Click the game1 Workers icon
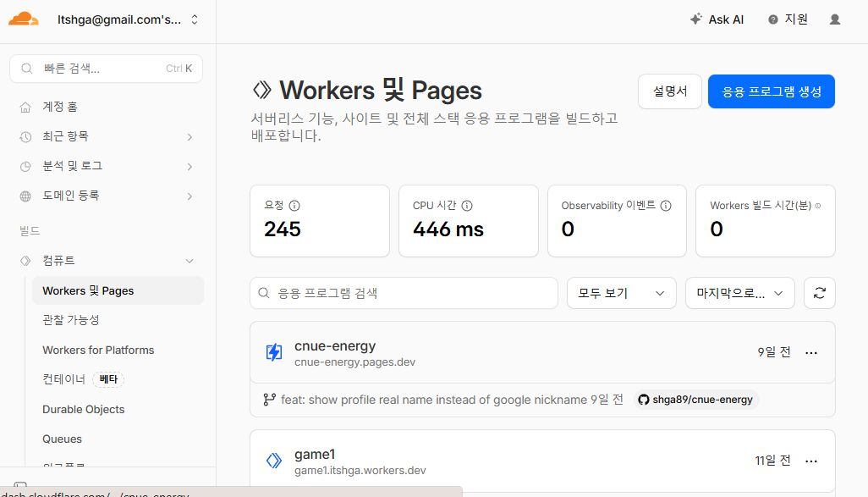868x497 pixels. [274, 461]
